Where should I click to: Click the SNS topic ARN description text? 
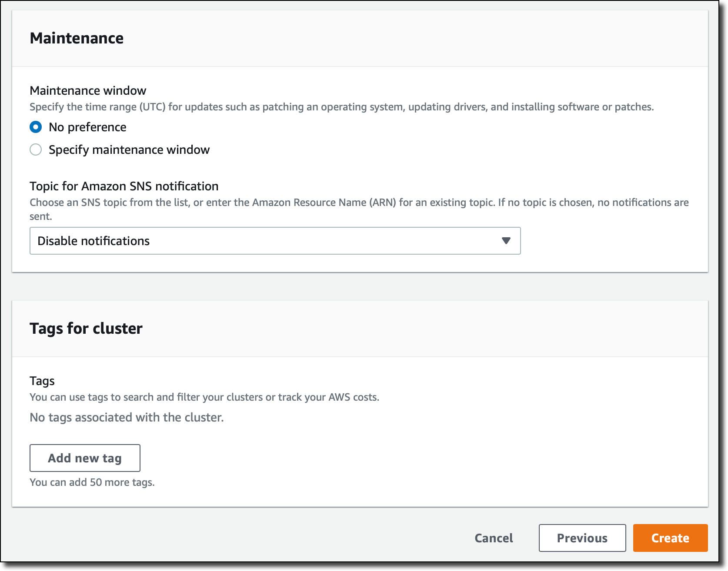click(x=359, y=209)
